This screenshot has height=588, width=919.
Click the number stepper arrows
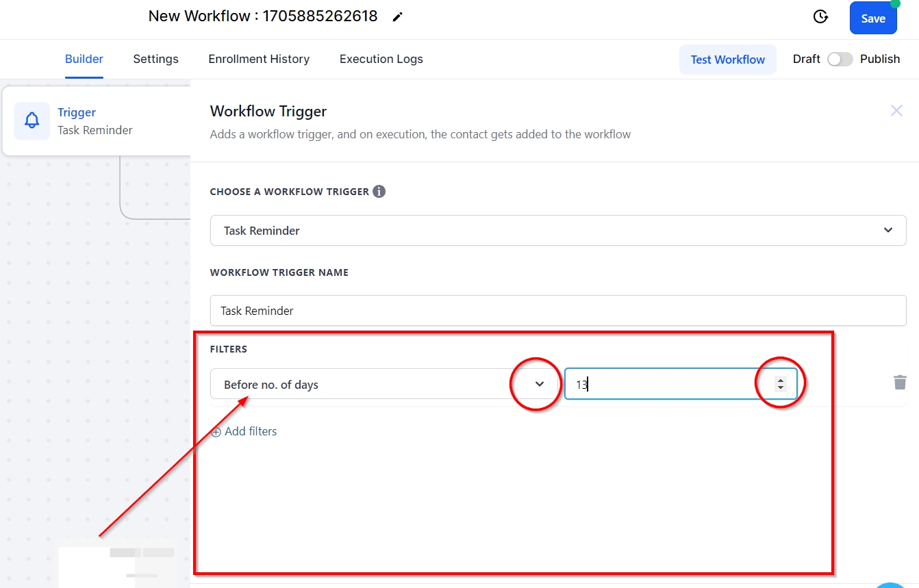click(x=781, y=385)
